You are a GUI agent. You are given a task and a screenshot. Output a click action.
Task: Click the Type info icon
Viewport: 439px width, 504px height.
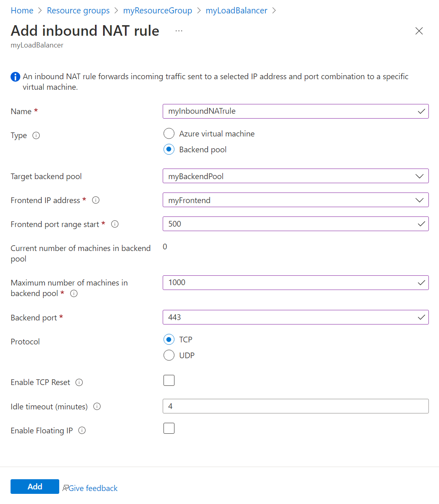(x=36, y=135)
